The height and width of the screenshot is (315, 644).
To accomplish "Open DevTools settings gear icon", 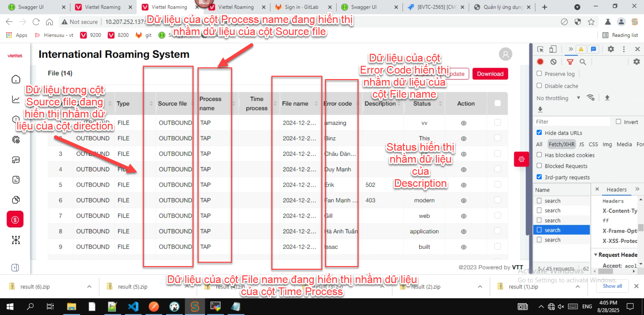I will click(611, 49).
